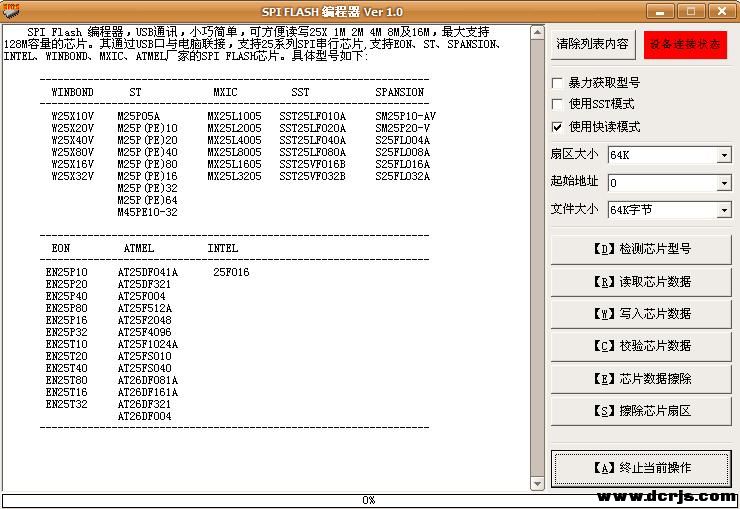The image size is (740, 509).
Task: Click 【R】读取芯片数据 button
Action: 641,282
